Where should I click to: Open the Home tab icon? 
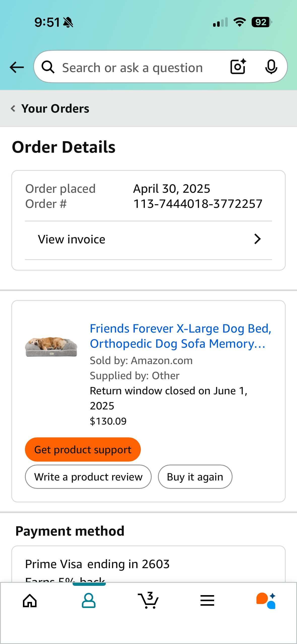tap(30, 601)
